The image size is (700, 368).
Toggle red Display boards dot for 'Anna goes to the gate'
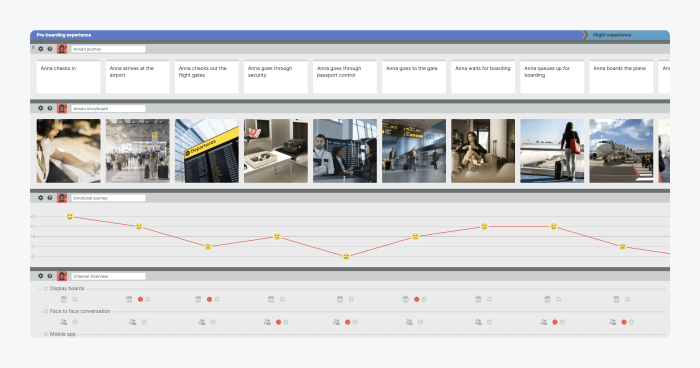click(x=417, y=299)
